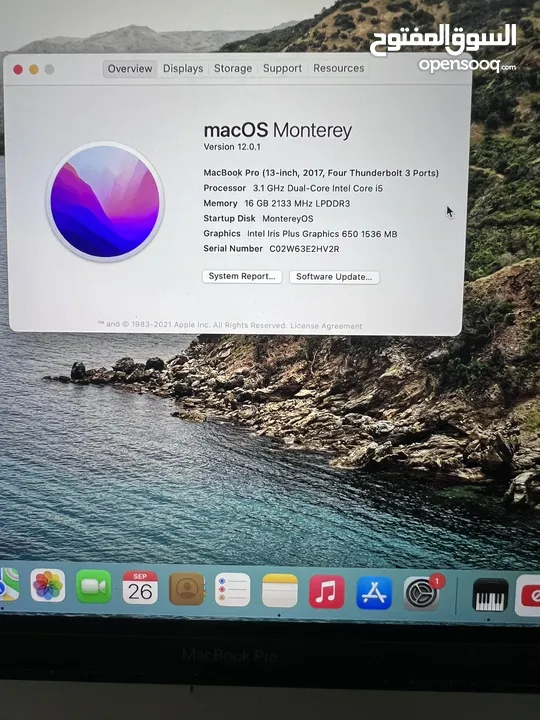Open Photos from the Dock
This screenshot has width=540, height=720.
click(x=48, y=585)
